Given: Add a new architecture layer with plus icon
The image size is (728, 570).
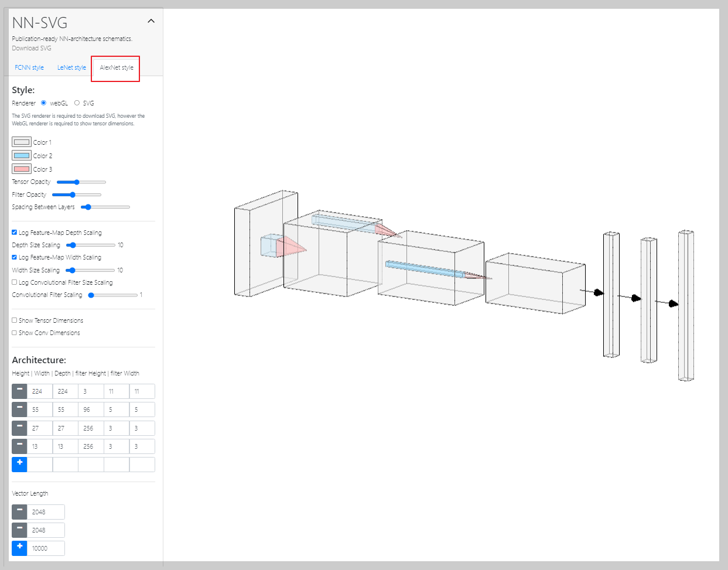Looking at the screenshot, I should (x=19, y=464).
